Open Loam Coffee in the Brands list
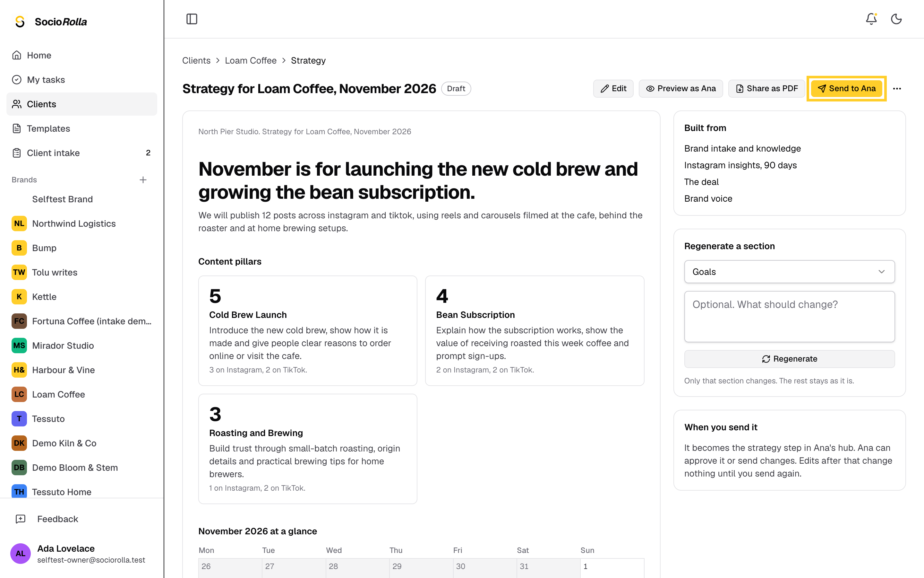 pyautogui.click(x=82, y=394)
